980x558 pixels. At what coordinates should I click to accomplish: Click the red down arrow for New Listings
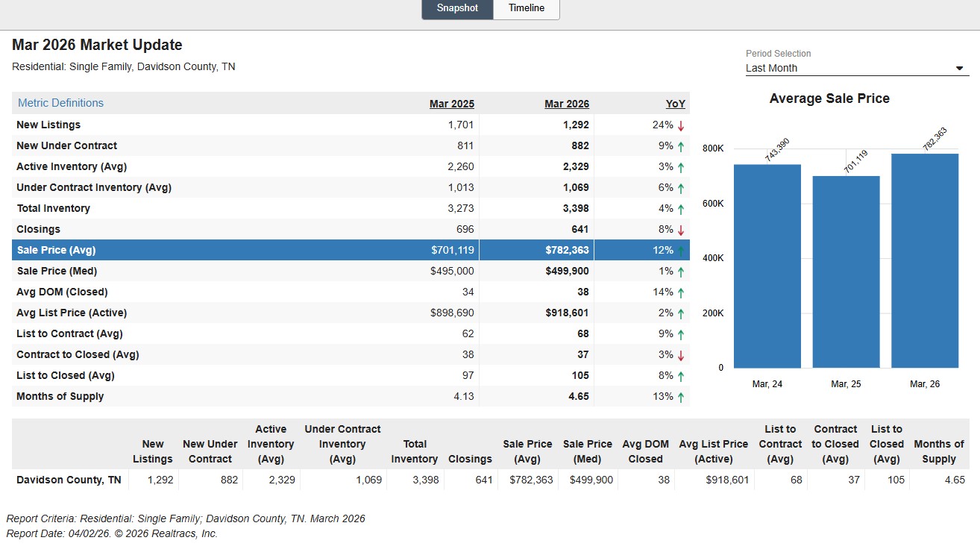[681, 125]
